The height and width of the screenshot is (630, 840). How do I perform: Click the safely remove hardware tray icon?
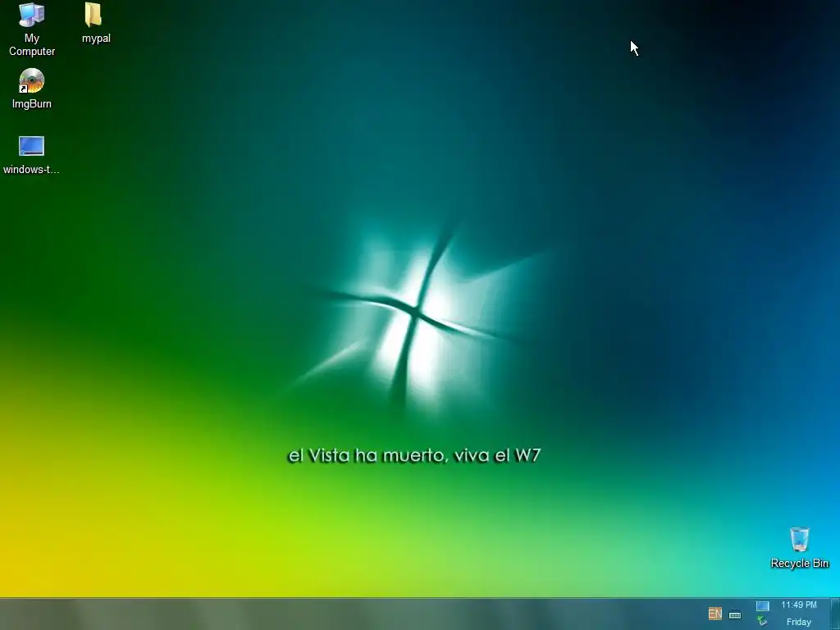click(762, 622)
